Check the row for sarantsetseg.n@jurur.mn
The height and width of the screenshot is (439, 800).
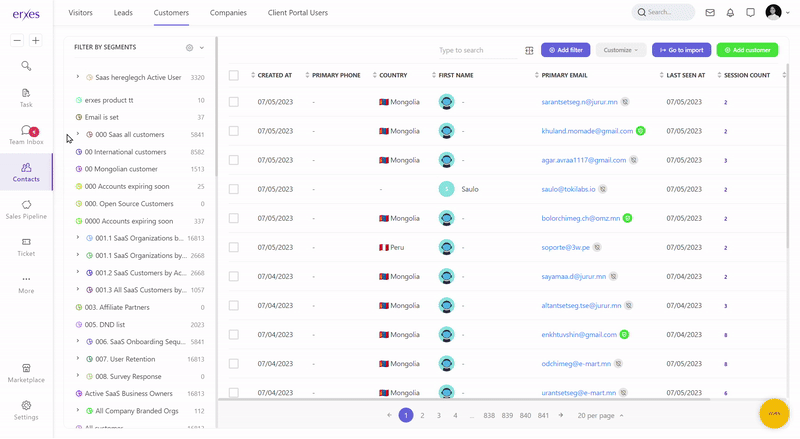(234, 102)
